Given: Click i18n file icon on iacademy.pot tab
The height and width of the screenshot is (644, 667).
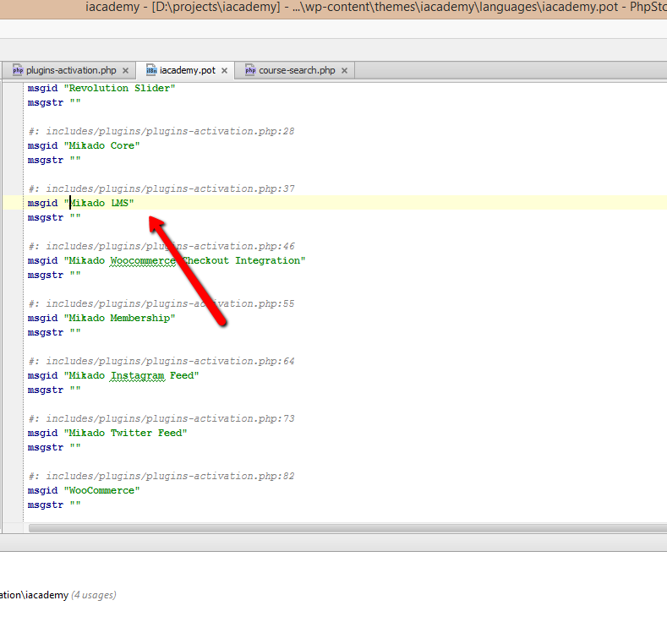Looking at the screenshot, I should pyautogui.click(x=151, y=71).
